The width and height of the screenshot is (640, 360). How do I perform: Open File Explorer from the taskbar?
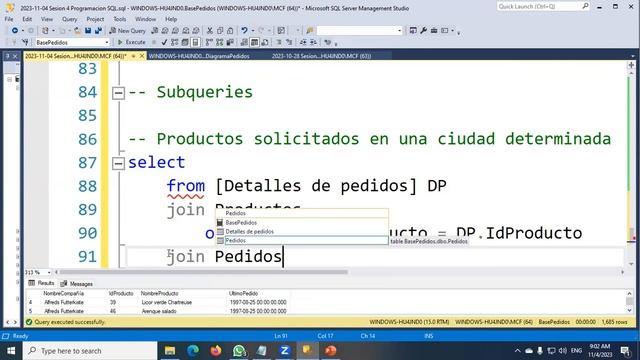(170, 351)
